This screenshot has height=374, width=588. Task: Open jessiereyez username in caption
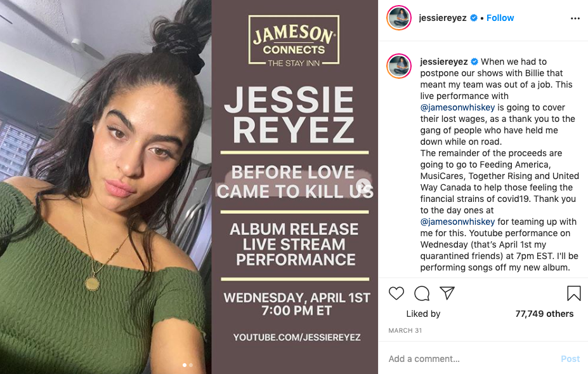point(443,62)
